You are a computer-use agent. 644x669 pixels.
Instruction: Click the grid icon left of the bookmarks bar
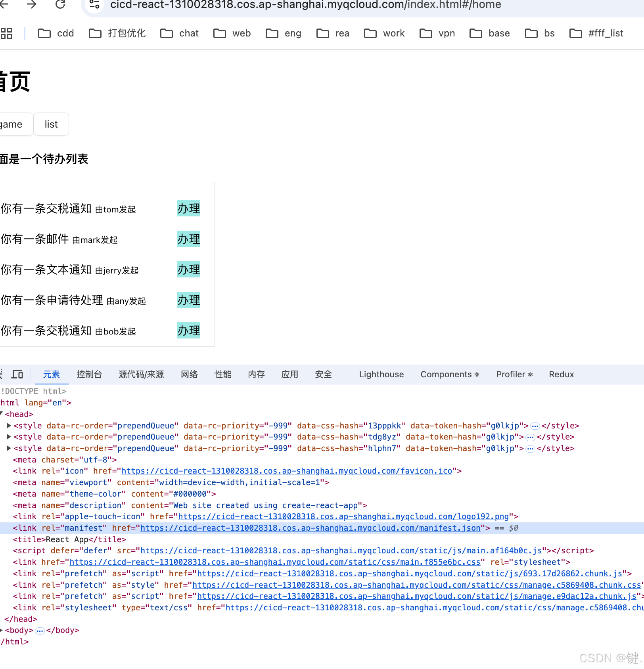[x=6, y=33]
